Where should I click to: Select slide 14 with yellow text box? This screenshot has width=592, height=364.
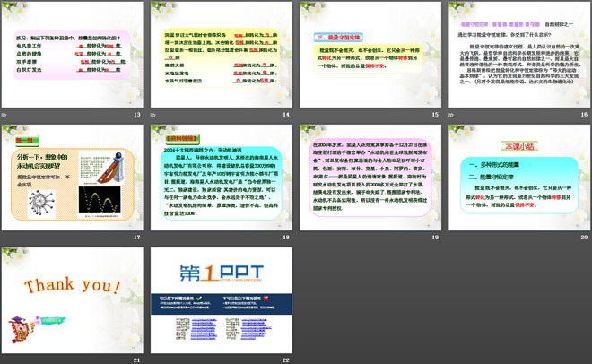click(x=222, y=54)
